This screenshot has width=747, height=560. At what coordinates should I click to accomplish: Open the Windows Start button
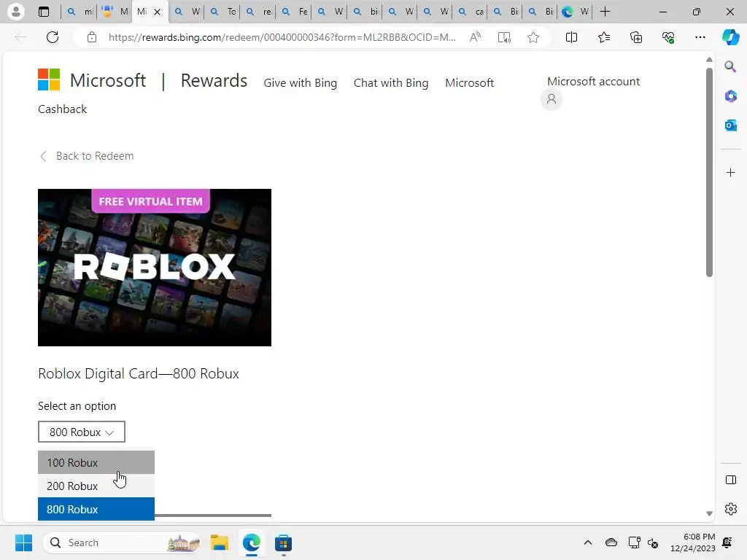tap(23, 542)
